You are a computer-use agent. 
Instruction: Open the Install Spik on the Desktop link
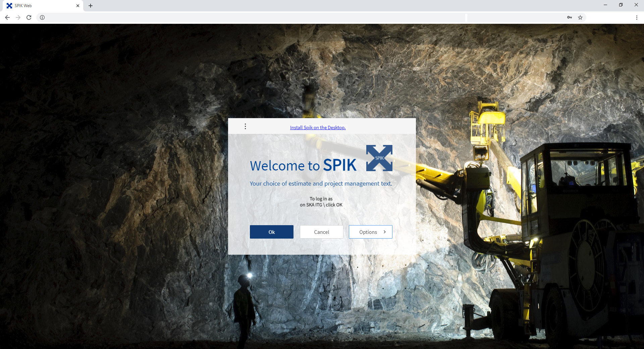click(318, 128)
